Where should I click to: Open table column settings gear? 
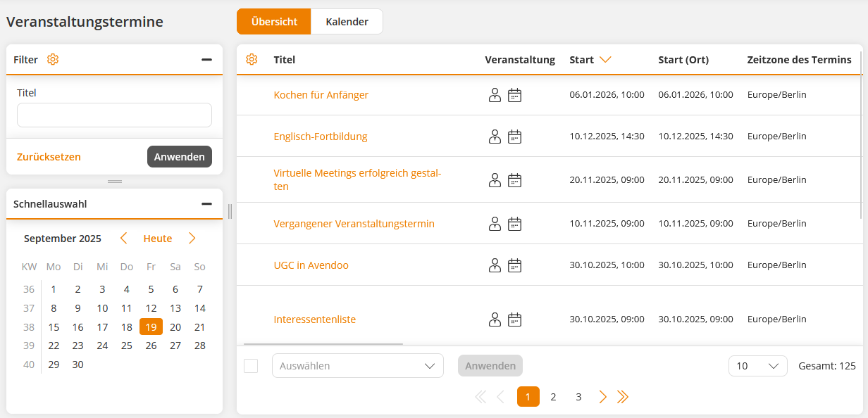(252, 60)
